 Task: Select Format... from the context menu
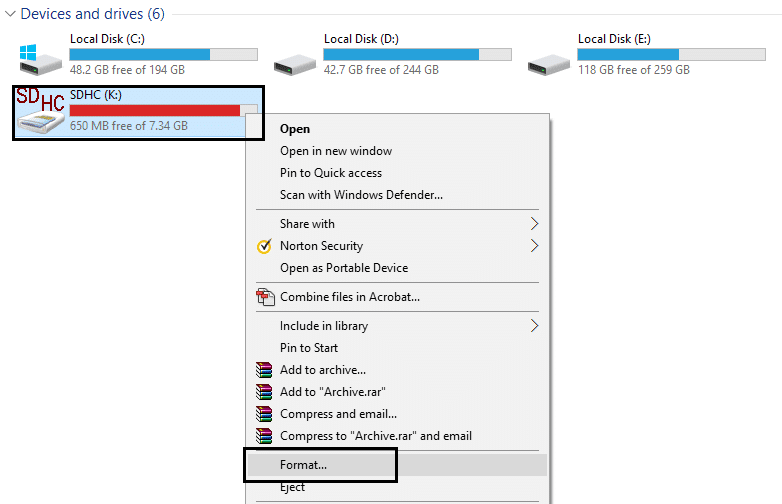303,465
